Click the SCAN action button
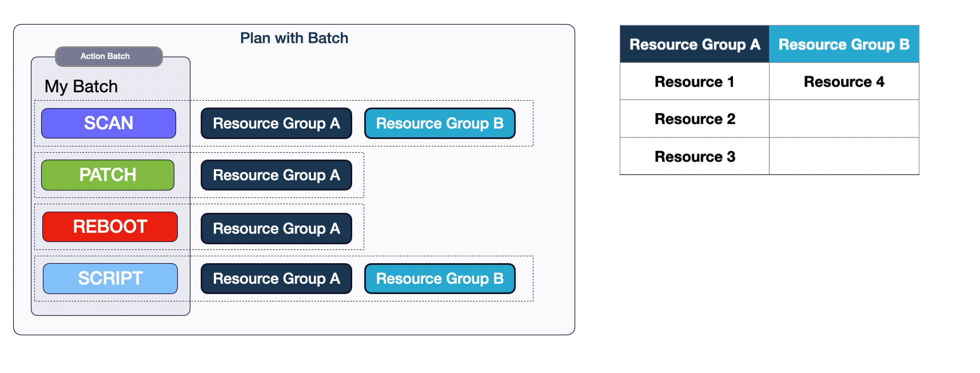980x373 pixels. click(109, 123)
